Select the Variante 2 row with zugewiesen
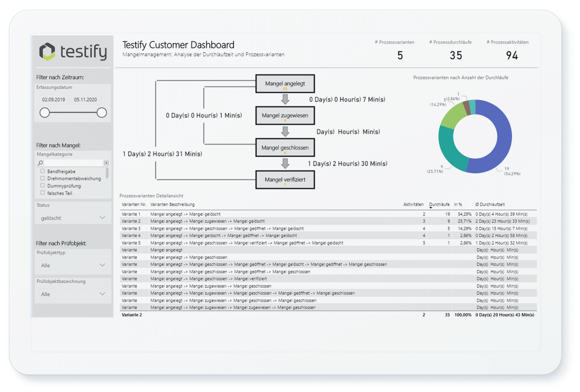 point(328,221)
